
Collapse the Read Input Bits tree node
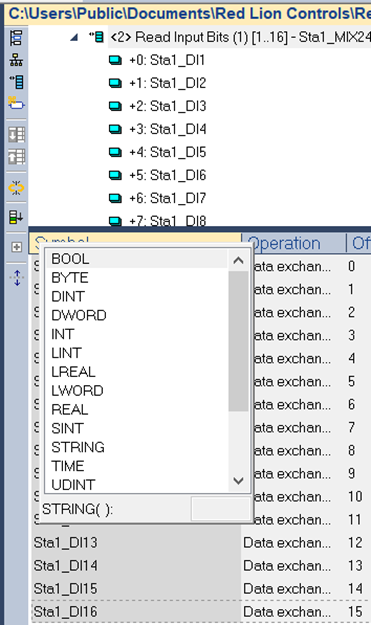point(74,38)
